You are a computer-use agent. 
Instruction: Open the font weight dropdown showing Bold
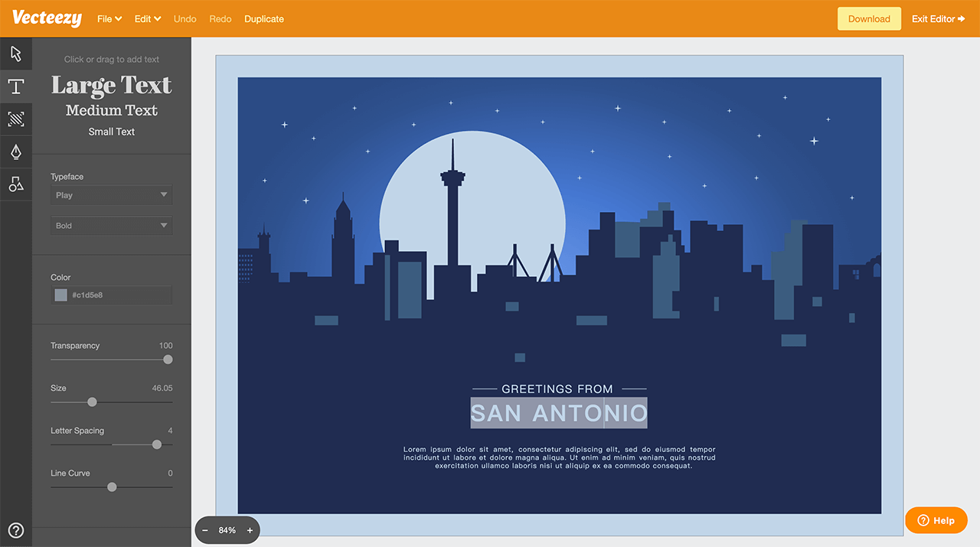pos(111,226)
